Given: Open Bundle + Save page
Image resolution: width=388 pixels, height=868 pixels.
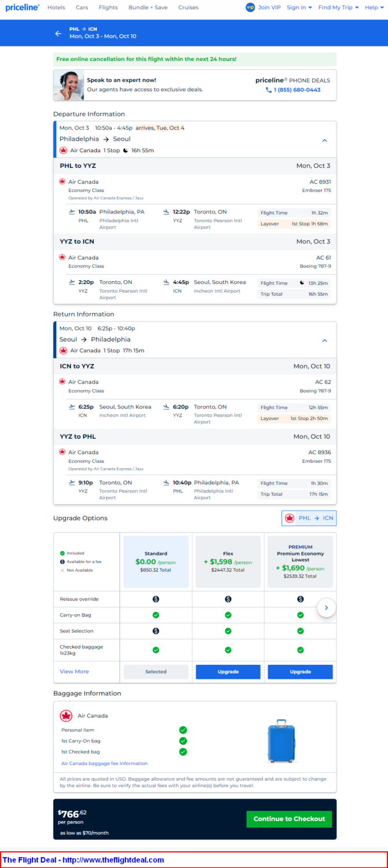Looking at the screenshot, I should pyautogui.click(x=148, y=8).
